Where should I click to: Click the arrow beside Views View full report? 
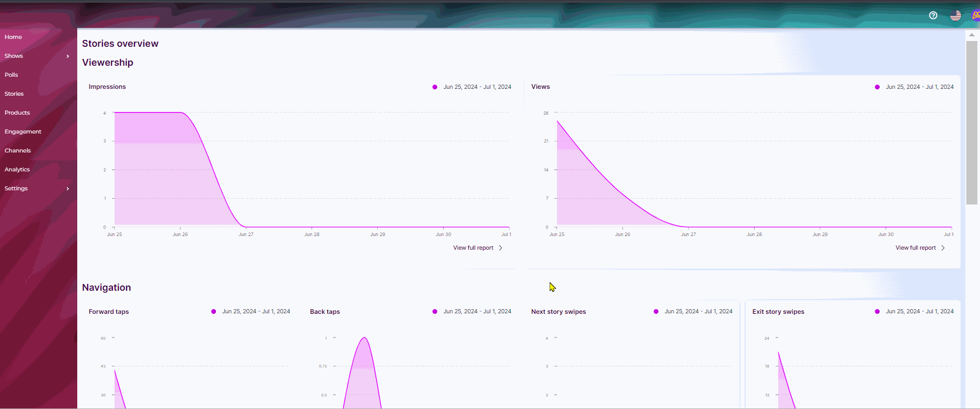coord(943,248)
